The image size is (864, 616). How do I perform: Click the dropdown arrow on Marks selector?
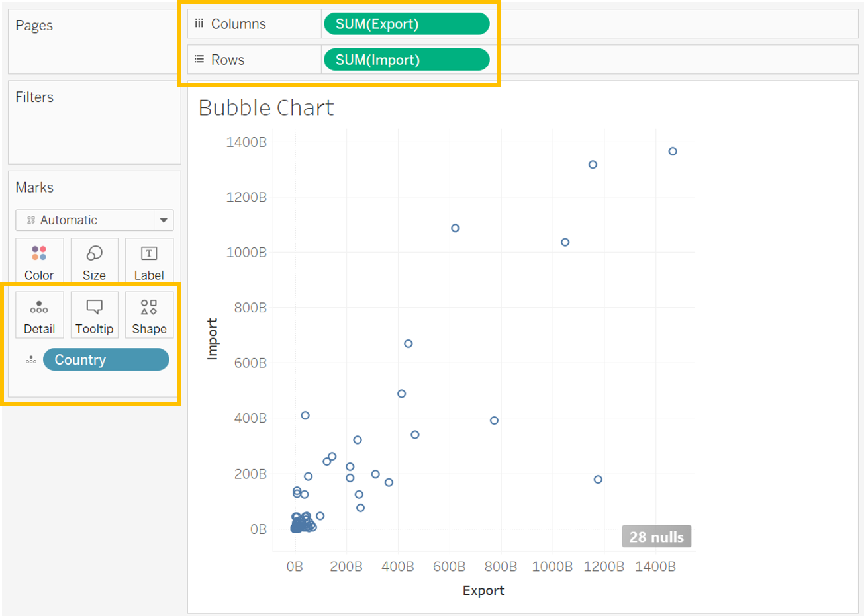[164, 220]
